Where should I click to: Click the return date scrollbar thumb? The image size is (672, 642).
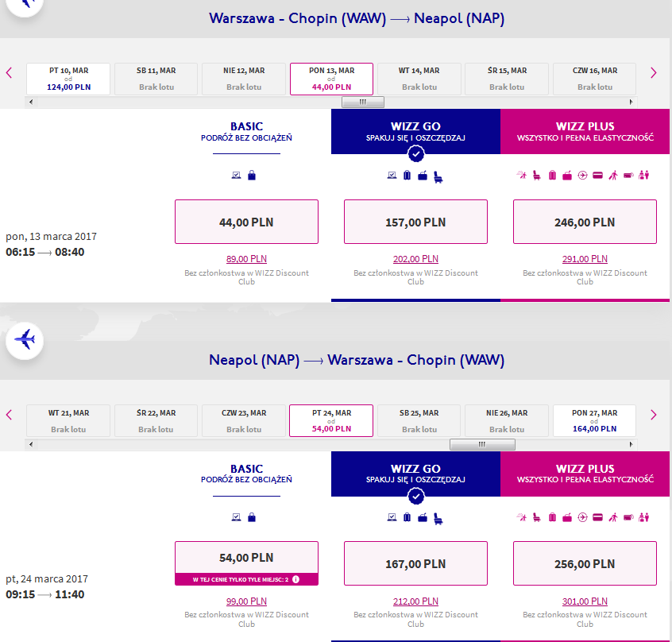point(482,444)
